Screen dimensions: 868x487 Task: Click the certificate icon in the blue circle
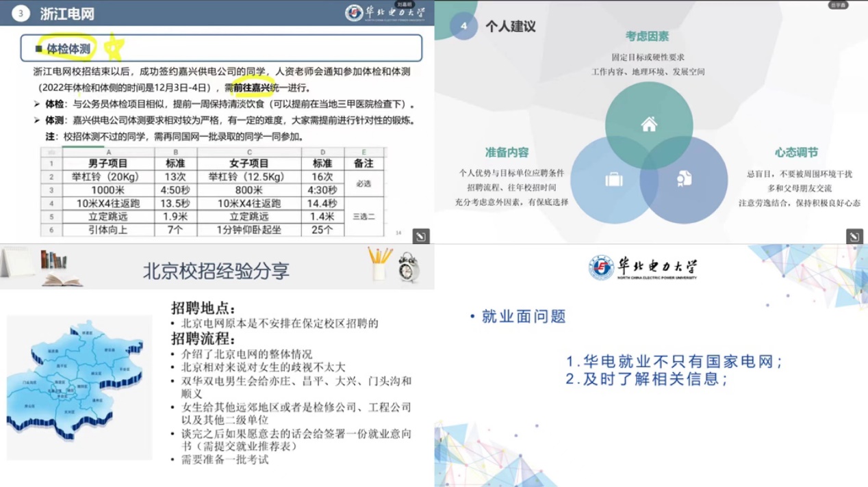click(684, 179)
